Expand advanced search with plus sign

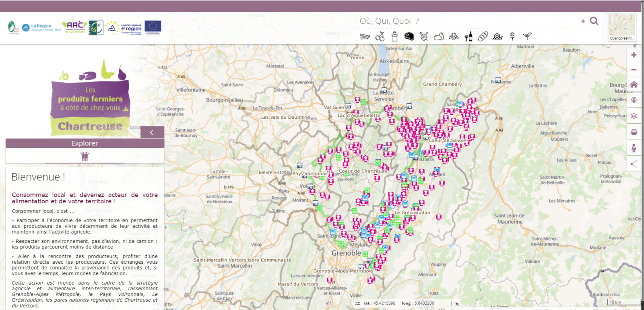point(583,21)
